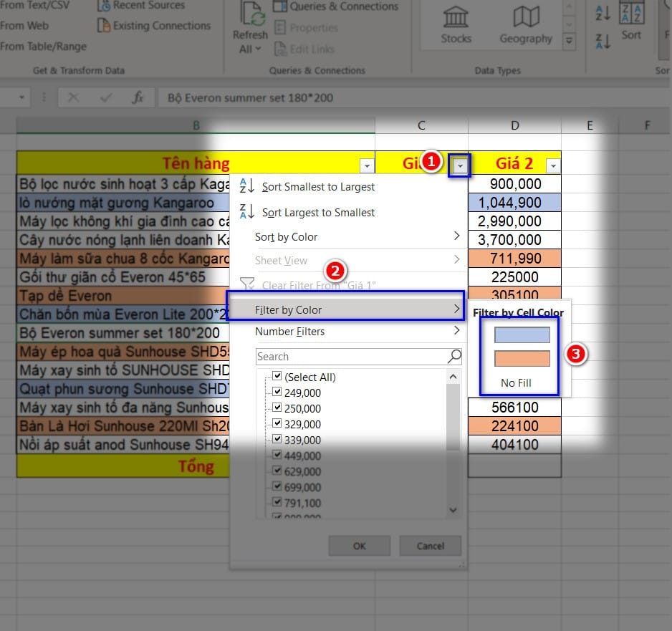Click the filter Search box
Viewport: 672px width, 631px height.
(351, 357)
